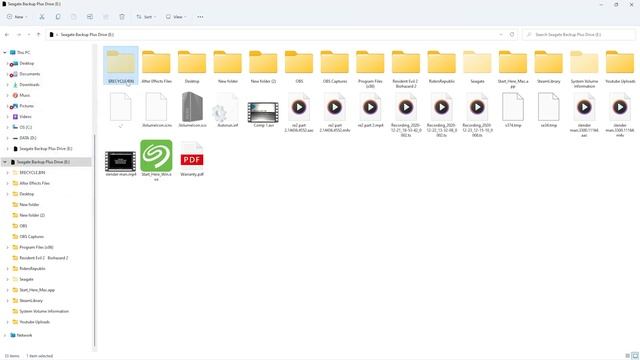The height and width of the screenshot is (360, 640).
Task: Click the Delete trash icon in toolbar
Action: [x=122, y=17]
